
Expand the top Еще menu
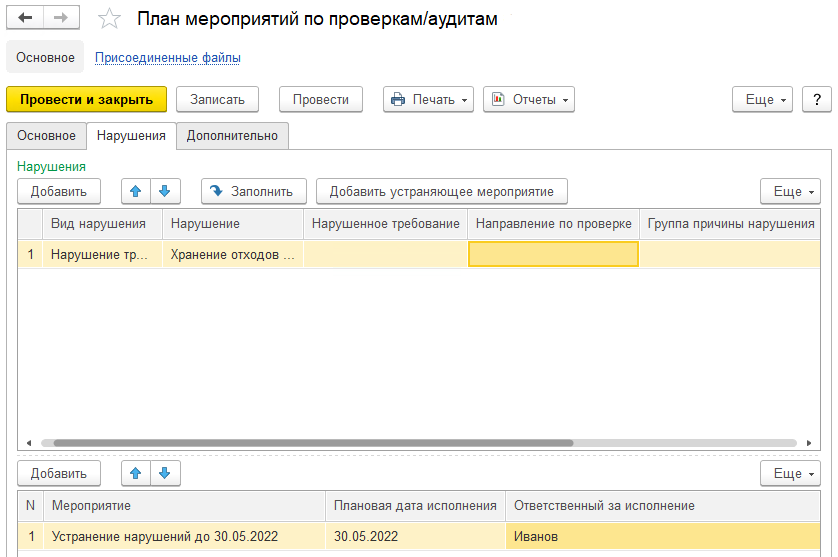[x=762, y=99]
